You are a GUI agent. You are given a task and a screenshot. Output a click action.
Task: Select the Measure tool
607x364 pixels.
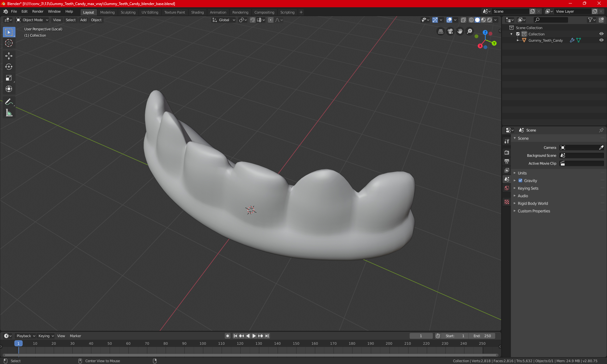9,113
